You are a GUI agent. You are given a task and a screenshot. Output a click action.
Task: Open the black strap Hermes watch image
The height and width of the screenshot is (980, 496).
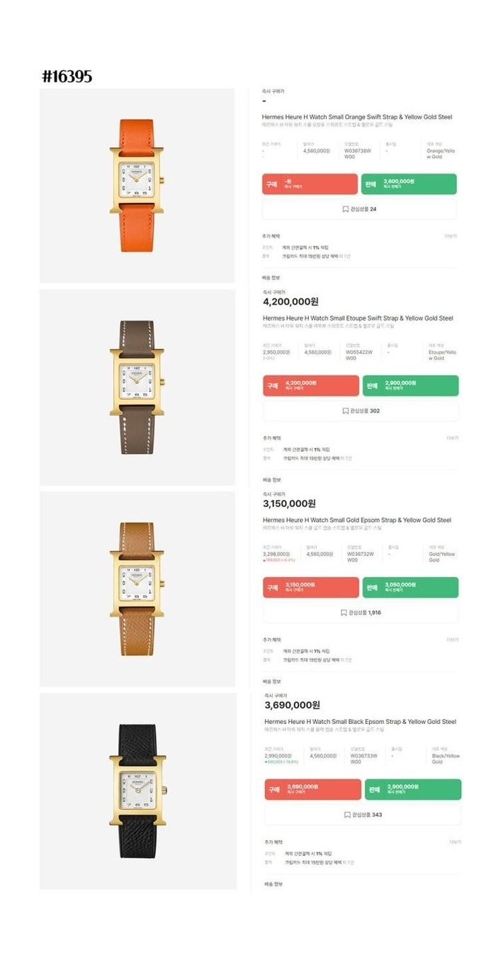(x=137, y=791)
